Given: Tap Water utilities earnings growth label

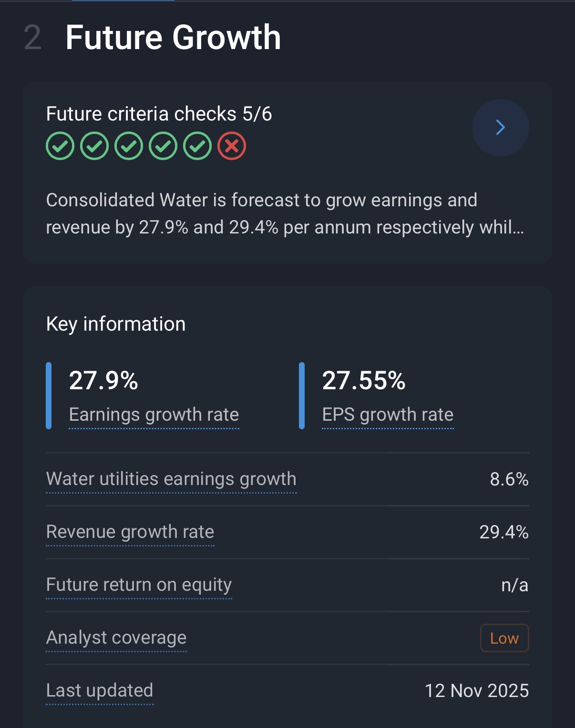Looking at the screenshot, I should 171,479.
